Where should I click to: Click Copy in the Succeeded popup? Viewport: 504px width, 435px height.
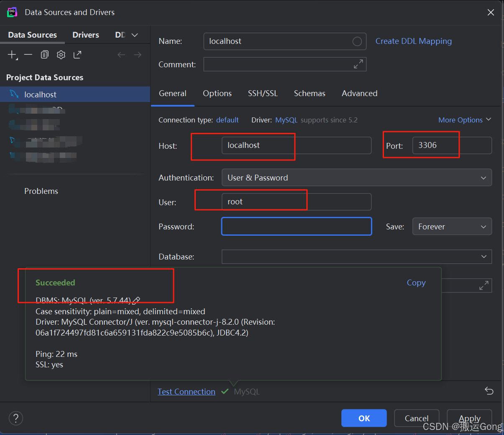point(416,282)
